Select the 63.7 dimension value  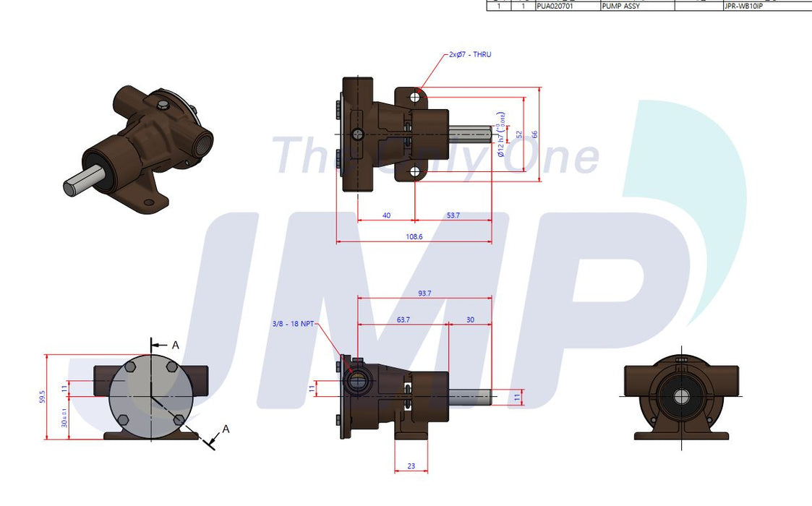click(403, 320)
